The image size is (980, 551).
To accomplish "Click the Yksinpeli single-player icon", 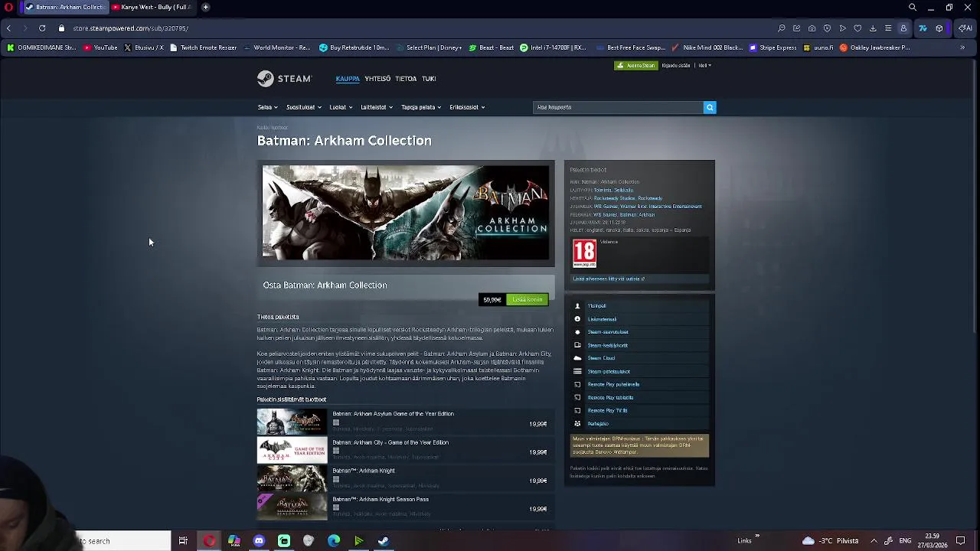I will pyautogui.click(x=577, y=306).
